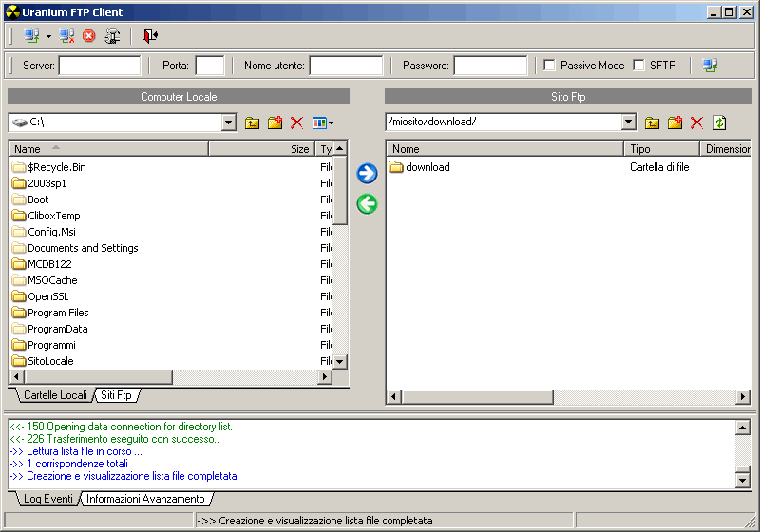Open the local view mode dropdown

pyautogui.click(x=323, y=123)
